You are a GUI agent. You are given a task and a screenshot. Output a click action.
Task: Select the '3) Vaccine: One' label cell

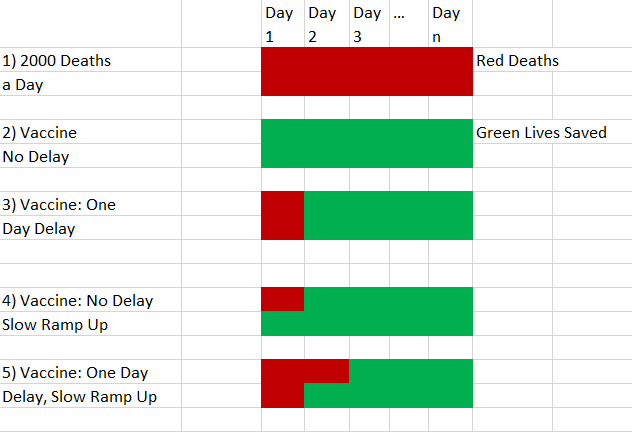pyautogui.click(x=91, y=204)
